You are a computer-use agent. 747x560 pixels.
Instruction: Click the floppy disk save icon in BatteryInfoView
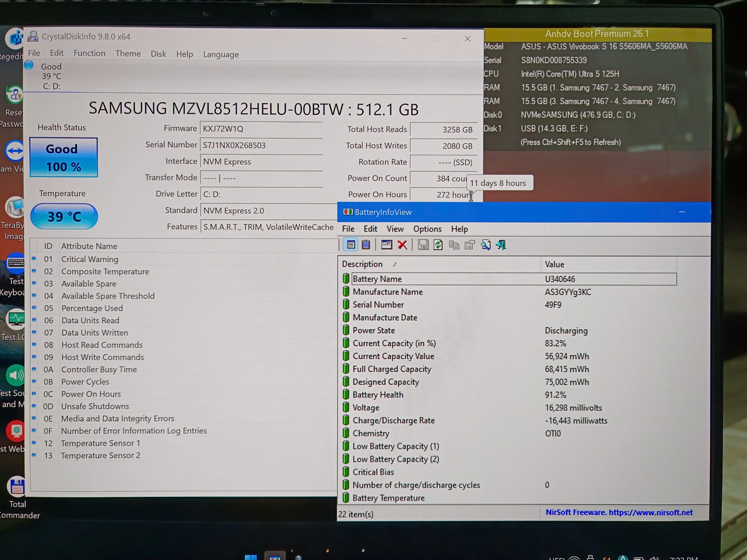coord(423,245)
